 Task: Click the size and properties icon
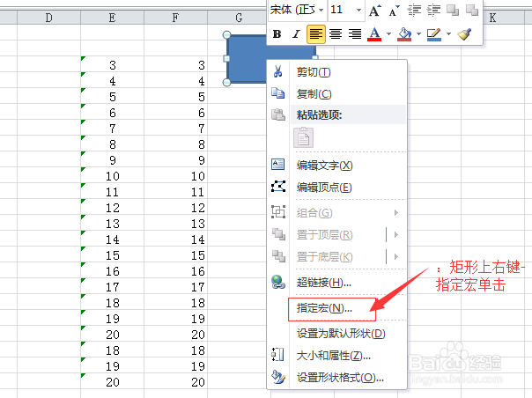click(277, 354)
